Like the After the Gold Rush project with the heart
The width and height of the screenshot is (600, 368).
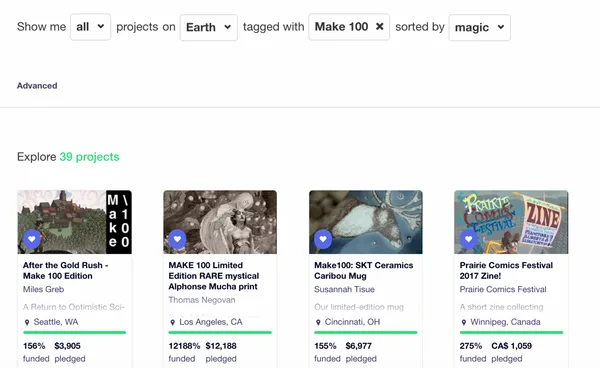[x=32, y=239]
